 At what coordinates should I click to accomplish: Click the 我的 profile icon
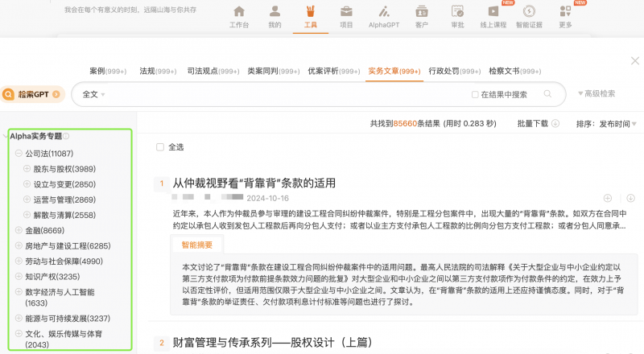pyautogui.click(x=275, y=14)
